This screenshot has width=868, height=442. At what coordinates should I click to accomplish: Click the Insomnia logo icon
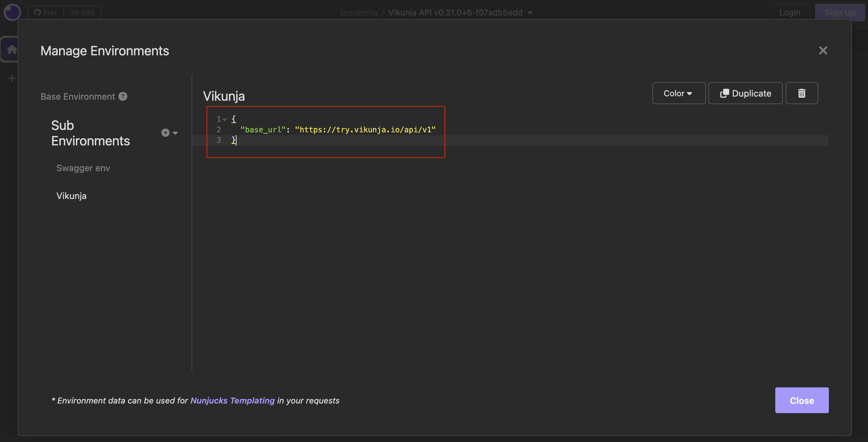pos(12,12)
